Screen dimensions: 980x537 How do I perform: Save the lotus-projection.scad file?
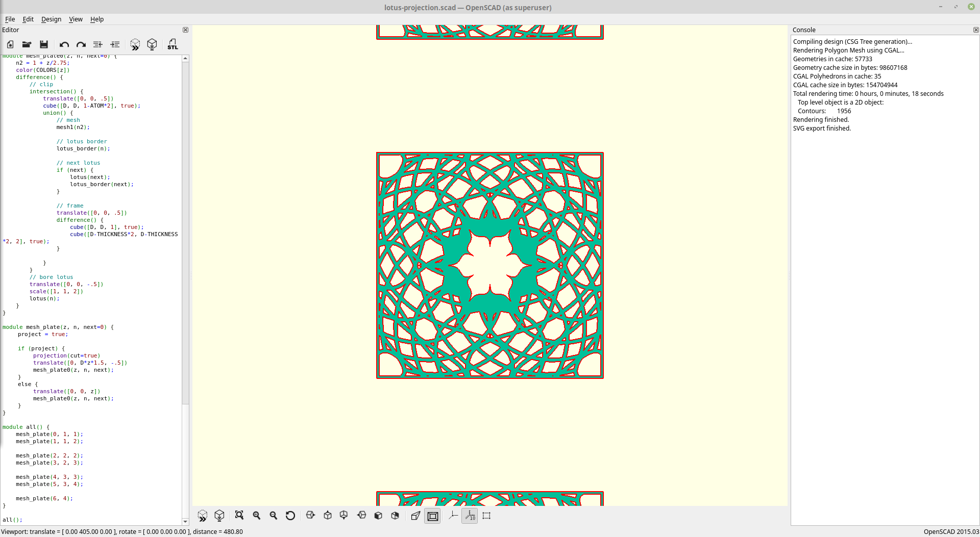[x=43, y=44]
